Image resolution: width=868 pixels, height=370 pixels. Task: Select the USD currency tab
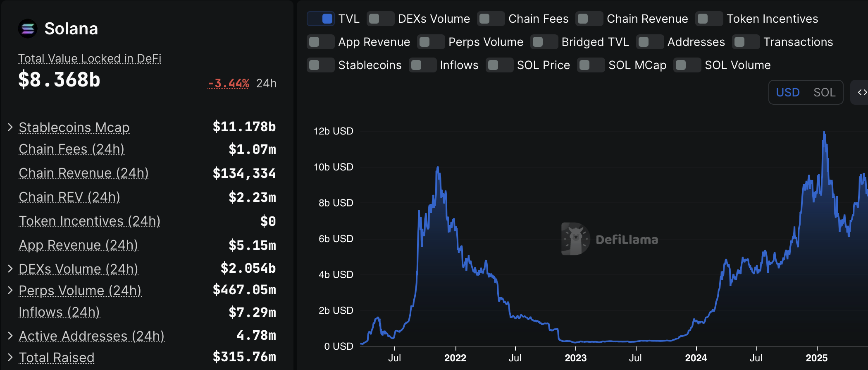click(788, 92)
